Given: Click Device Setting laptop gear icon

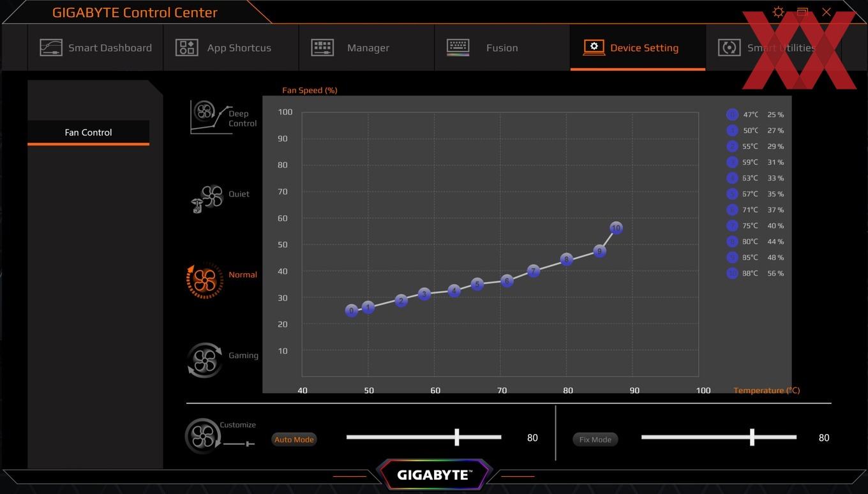Looking at the screenshot, I should [594, 48].
